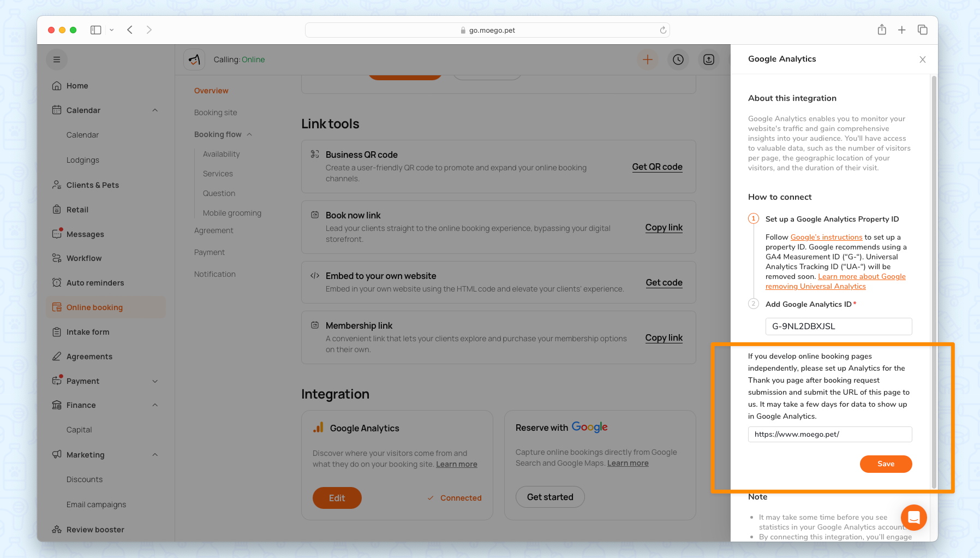The image size is (980, 558).
Task: Open Capital under Finance
Action: point(79,430)
